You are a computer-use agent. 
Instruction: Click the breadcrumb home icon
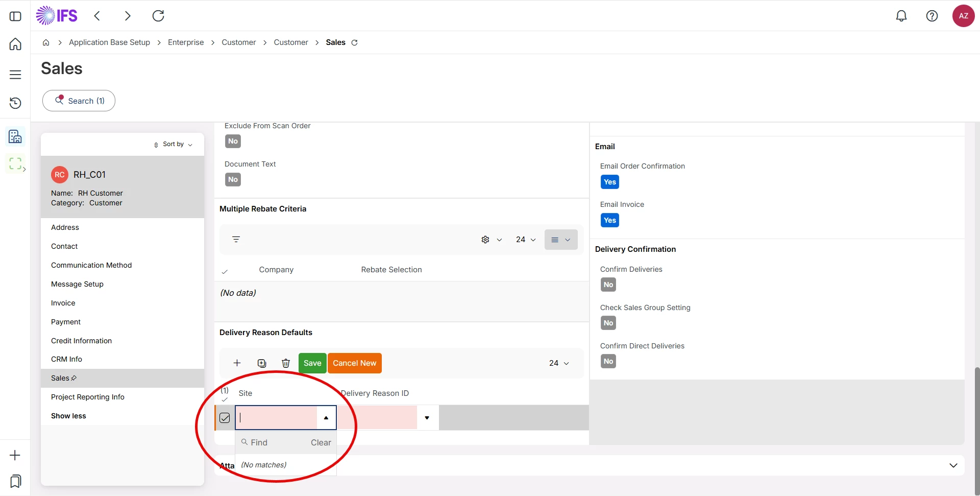(46, 42)
